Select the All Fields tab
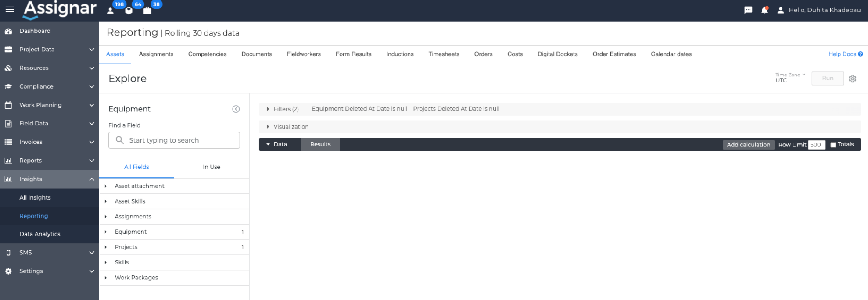This screenshot has height=300, width=868. 136,167
